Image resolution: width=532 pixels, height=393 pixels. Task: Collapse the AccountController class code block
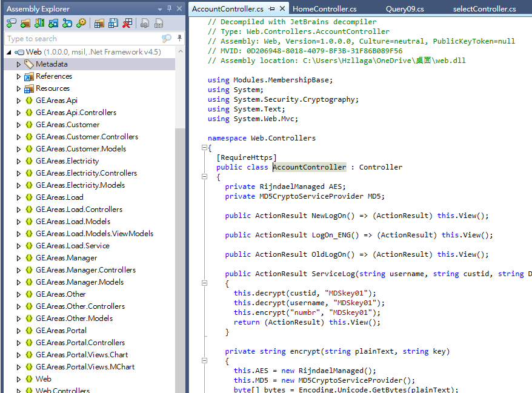pyautogui.click(x=204, y=176)
